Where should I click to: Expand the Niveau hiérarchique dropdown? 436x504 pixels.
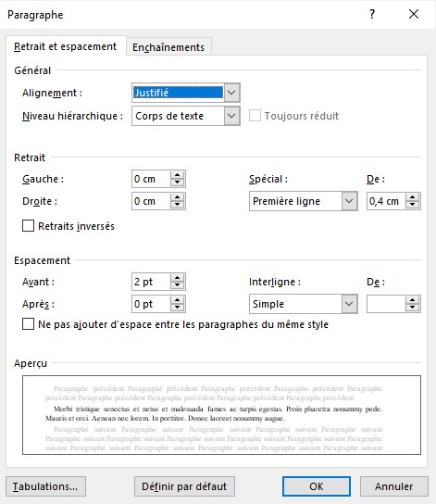click(231, 116)
